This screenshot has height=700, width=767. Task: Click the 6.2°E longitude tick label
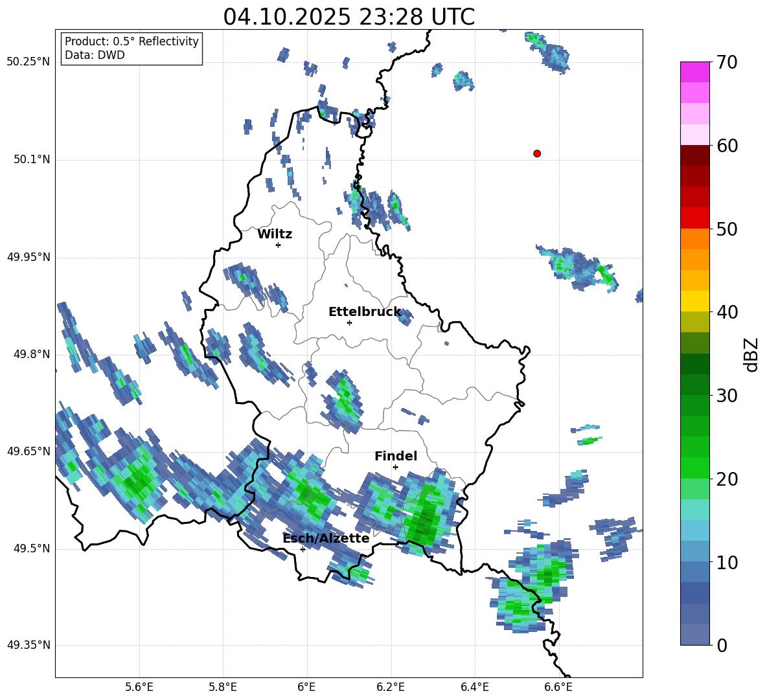coord(391,687)
